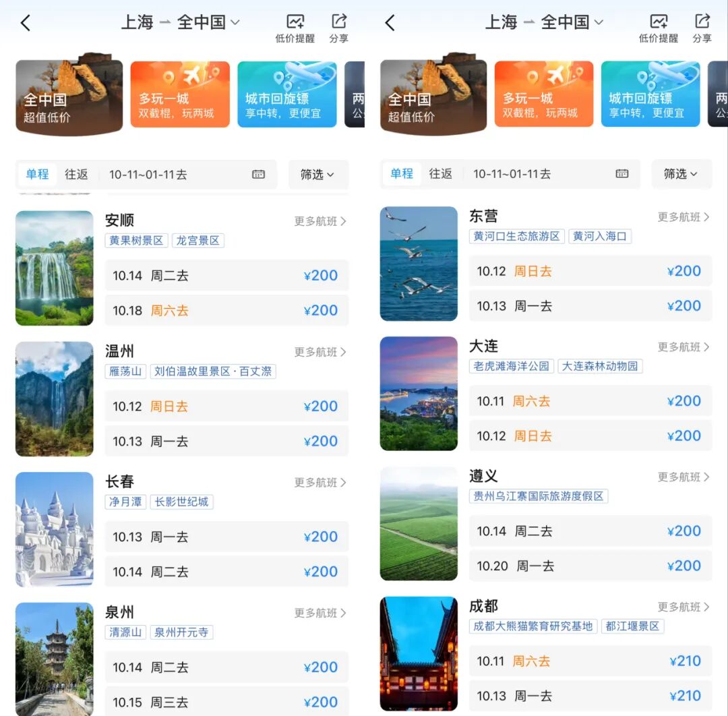Select the 多玩一城 promotional banner
Viewport: 728px width, 716px height.
tap(180, 94)
